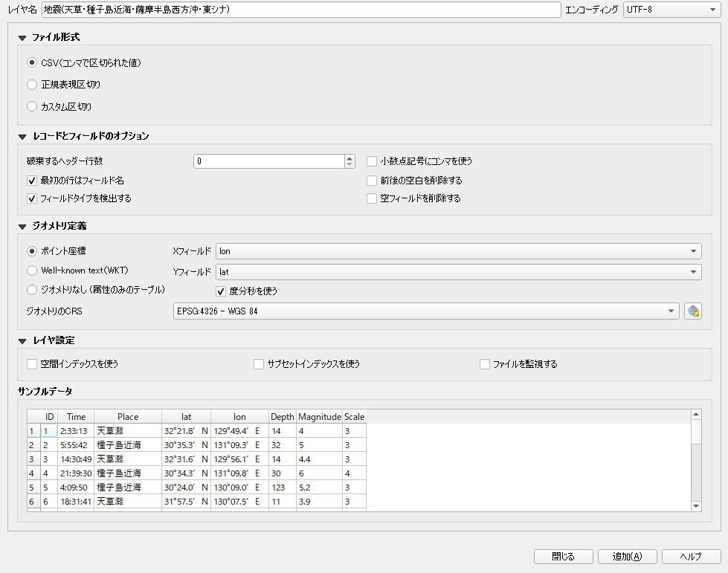Open help with the ヘルプ button
The width and height of the screenshot is (728, 573).
point(691,556)
